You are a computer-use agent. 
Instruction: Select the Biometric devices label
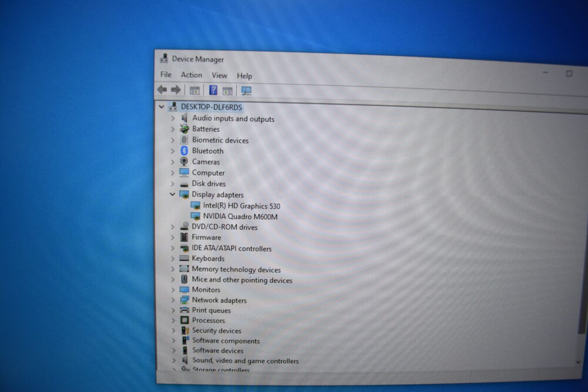(220, 140)
